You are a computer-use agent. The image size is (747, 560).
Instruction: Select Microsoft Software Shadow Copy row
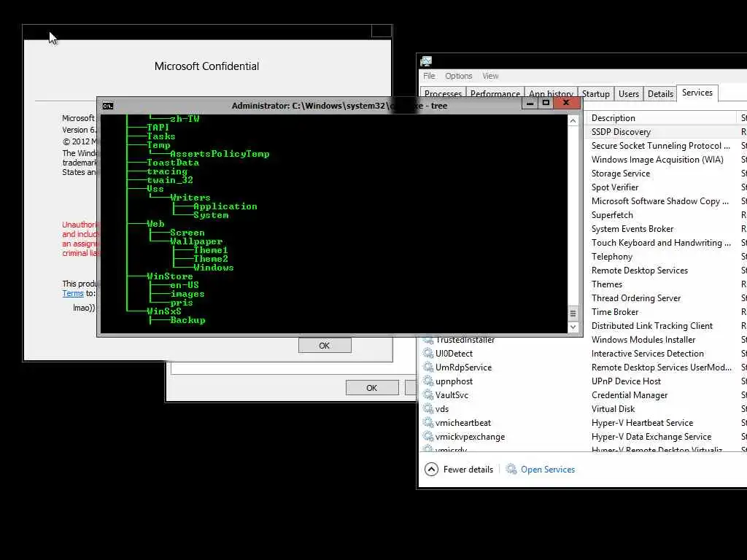coord(665,201)
